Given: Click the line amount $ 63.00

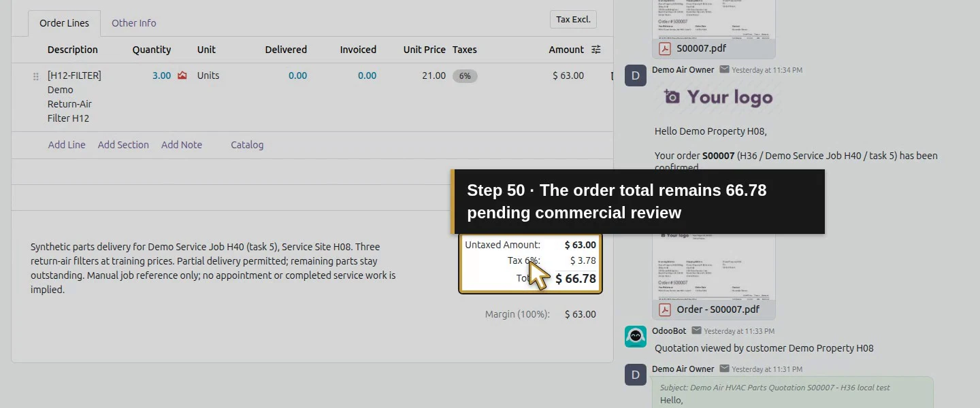Looking at the screenshot, I should [x=568, y=75].
